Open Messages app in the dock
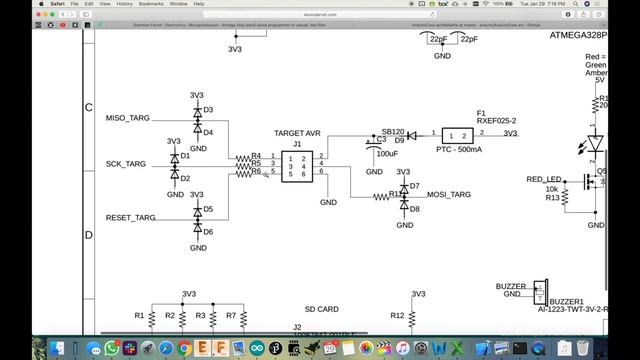The height and width of the screenshot is (360, 640). (x=93, y=349)
